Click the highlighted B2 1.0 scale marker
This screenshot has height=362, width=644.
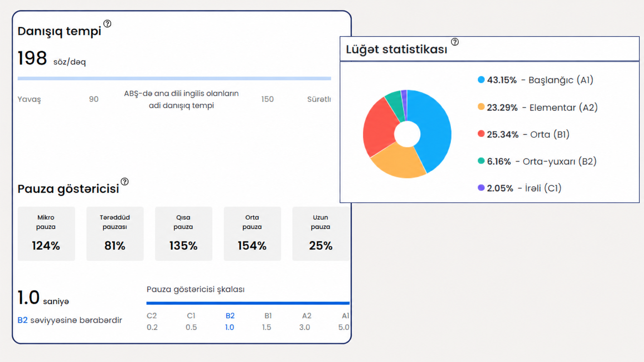point(230,321)
